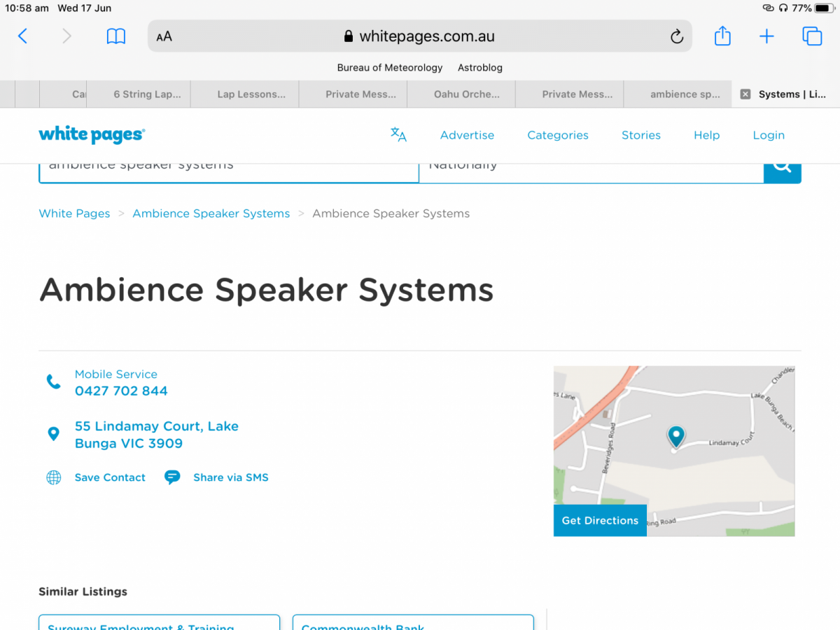
Task: Tap the Safari forward arrow
Action: point(66,36)
